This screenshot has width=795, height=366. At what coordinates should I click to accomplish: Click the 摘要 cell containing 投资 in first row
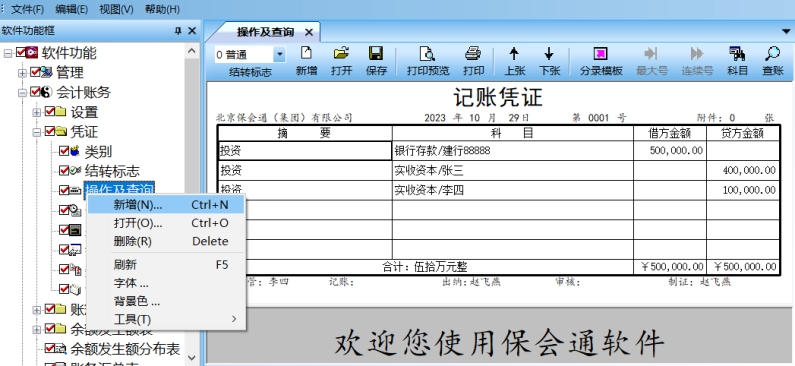(305, 151)
